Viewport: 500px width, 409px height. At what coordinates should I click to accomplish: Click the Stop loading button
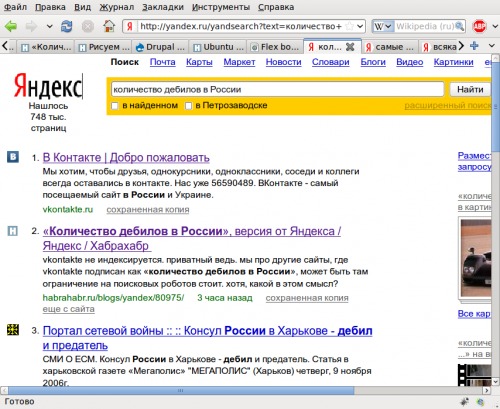coord(88,26)
